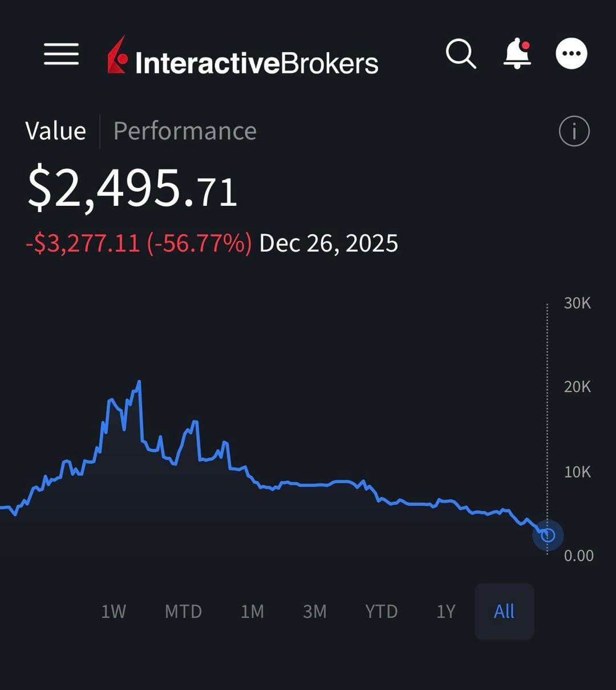Screen dimensions: 616x690
Task: Switch the chart to 1Y range
Action: pyautogui.click(x=446, y=611)
